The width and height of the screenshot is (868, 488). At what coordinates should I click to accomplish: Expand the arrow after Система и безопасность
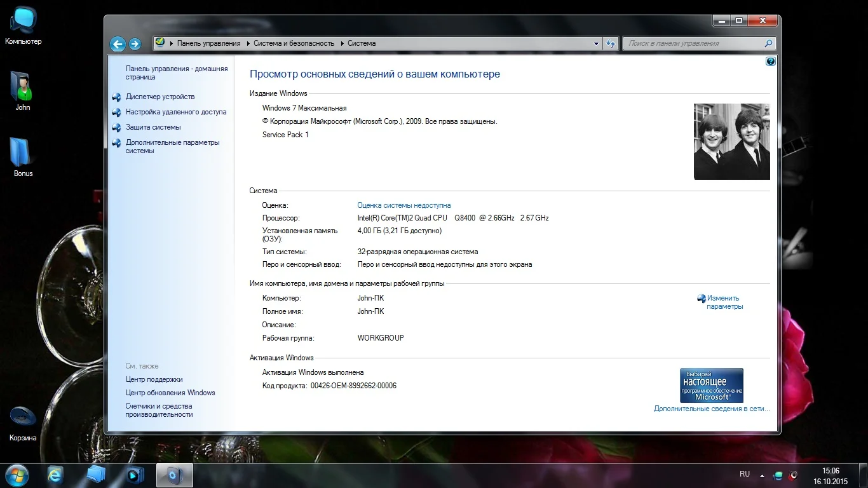[x=341, y=44]
